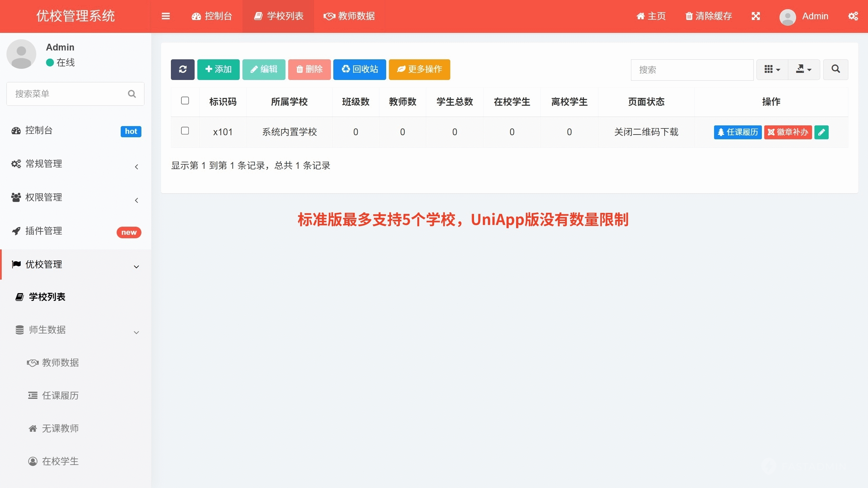Screen dimensions: 868x488
Task: Check the row x101 checkbox
Action: click(185, 131)
